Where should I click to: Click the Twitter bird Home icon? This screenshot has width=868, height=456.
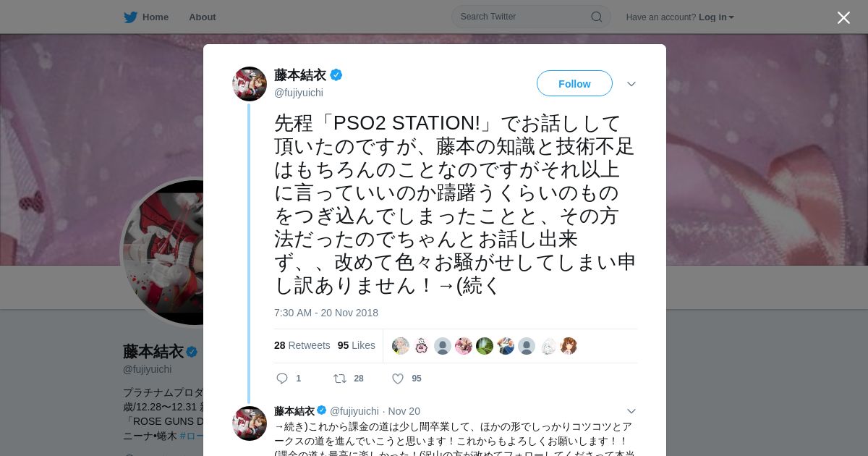[x=130, y=17]
